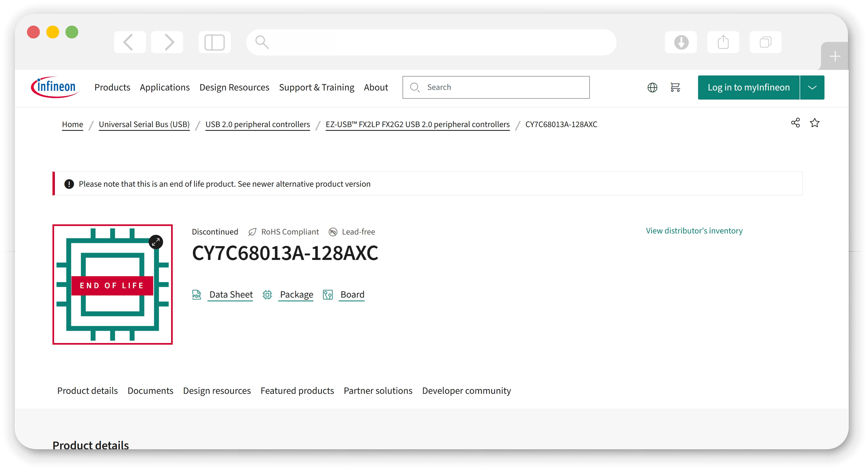Open the Products navigation menu
Screen dimensions: 868x470
tap(112, 87)
